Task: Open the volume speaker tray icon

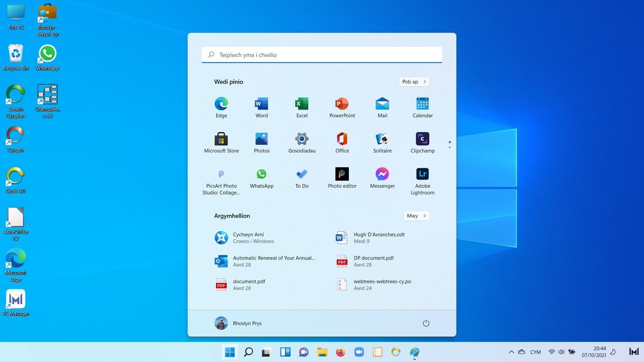Action: [x=561, y=352]
